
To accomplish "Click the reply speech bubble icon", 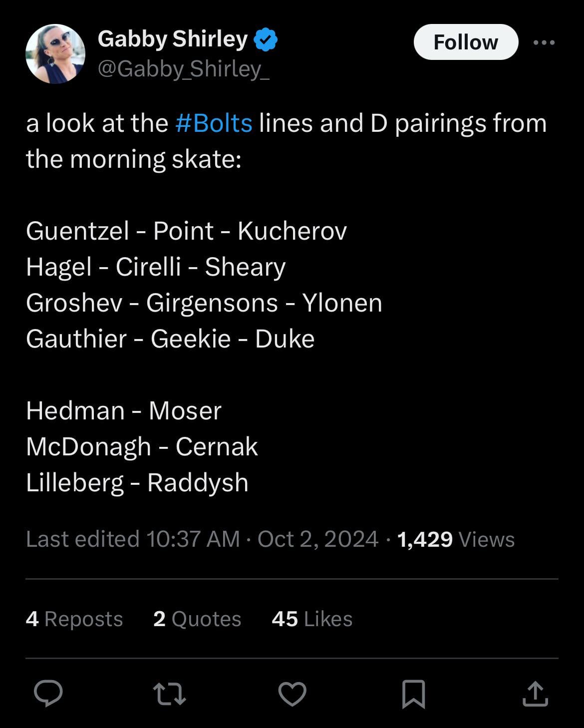I will (48, 694).
